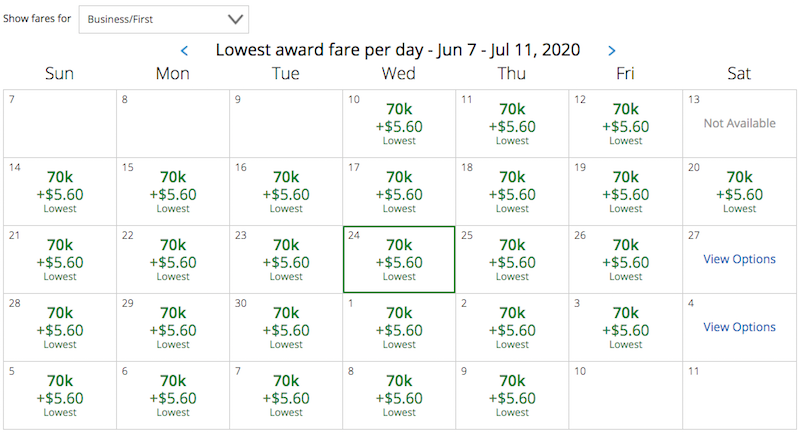
Task: Pick the June 18 Thursday fare
Action: point(512,192)
